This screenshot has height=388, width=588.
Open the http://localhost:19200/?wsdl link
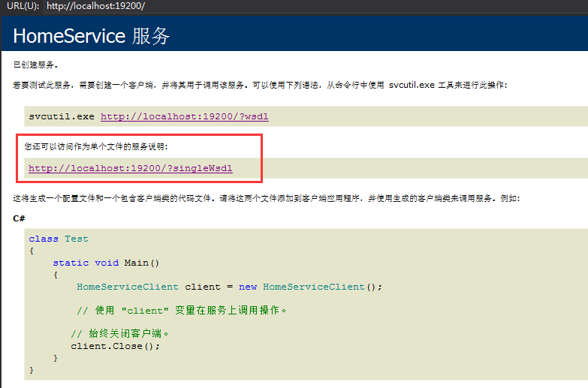(185, 116)
